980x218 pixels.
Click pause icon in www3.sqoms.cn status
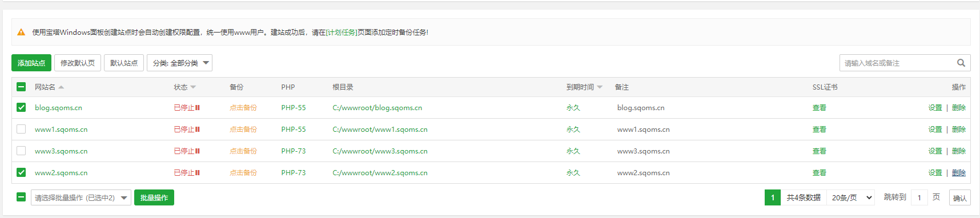[x=198, y=151]
